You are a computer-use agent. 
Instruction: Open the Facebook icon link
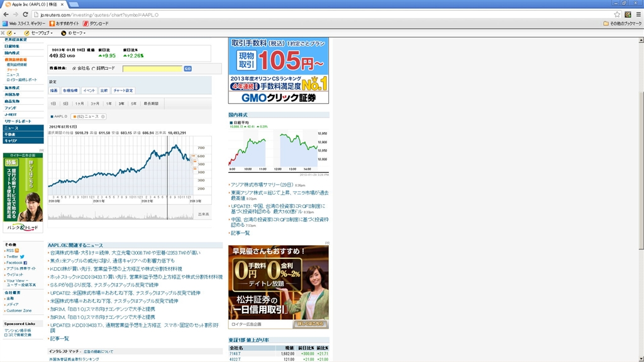click(25, 263)
